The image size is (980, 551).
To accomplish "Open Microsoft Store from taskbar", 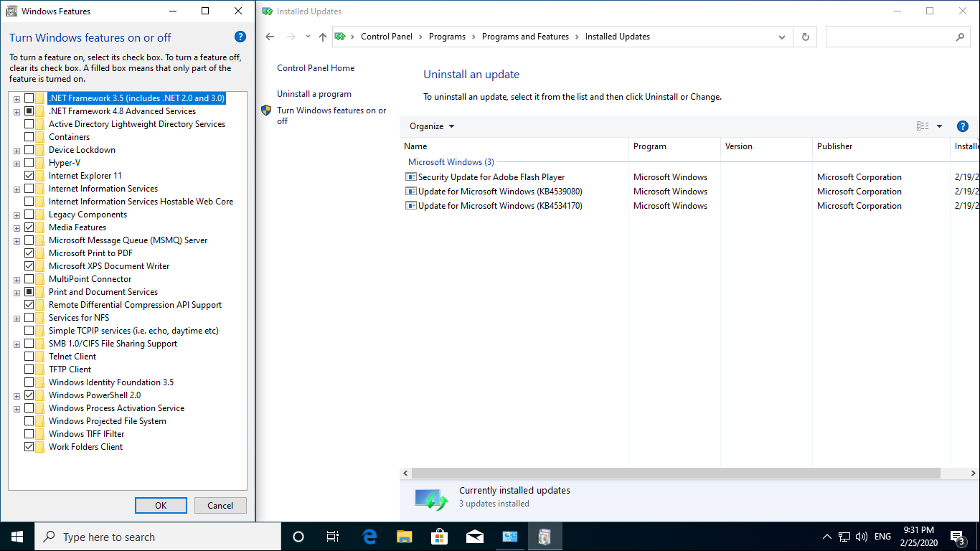I will [x=439, y=537].
